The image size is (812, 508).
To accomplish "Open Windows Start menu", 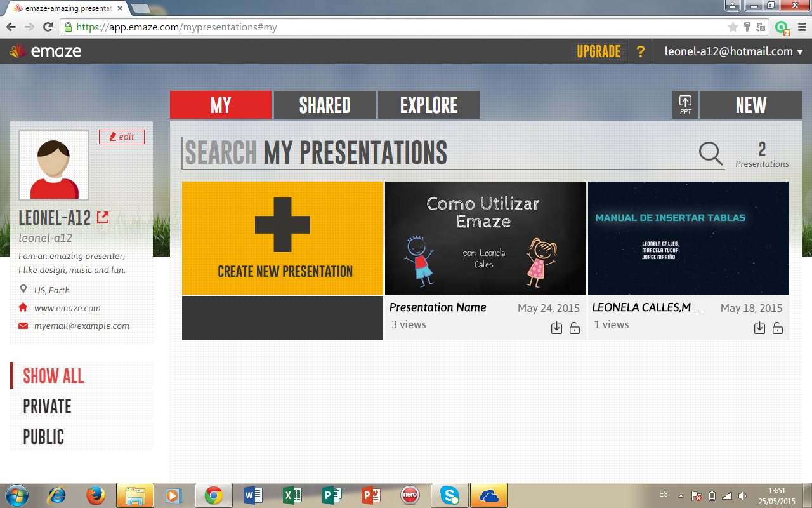I will pyautogui.click(x=17, y=495).
